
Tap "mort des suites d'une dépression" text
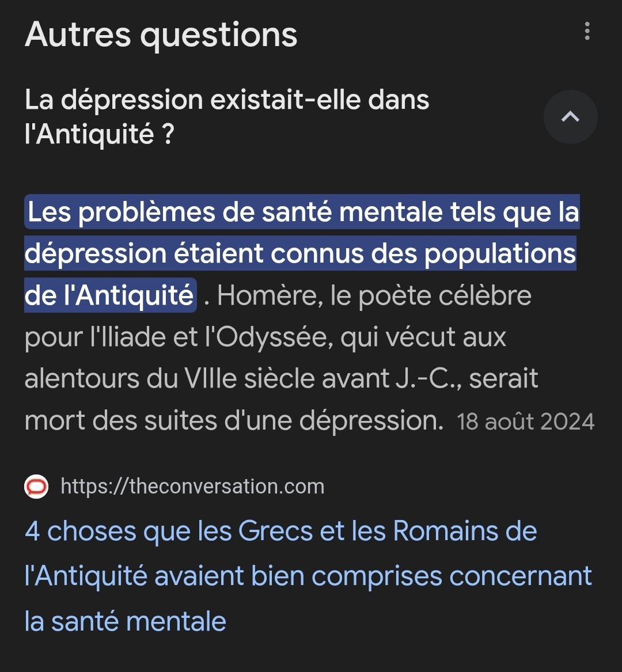point(232,421)
